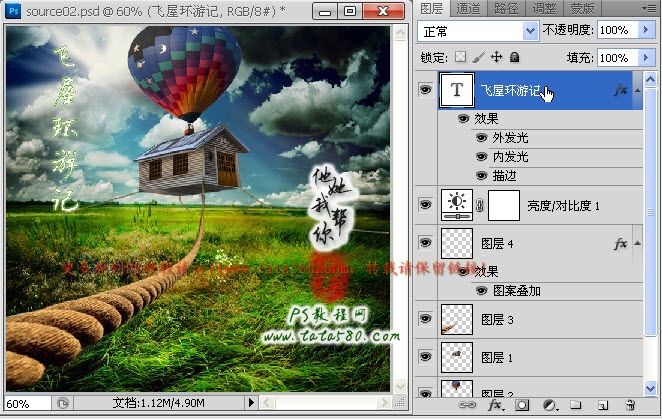662x419 pixels.
Task: Click the fx badge on 飞屋环游记 layer
Action: [620, 90]
